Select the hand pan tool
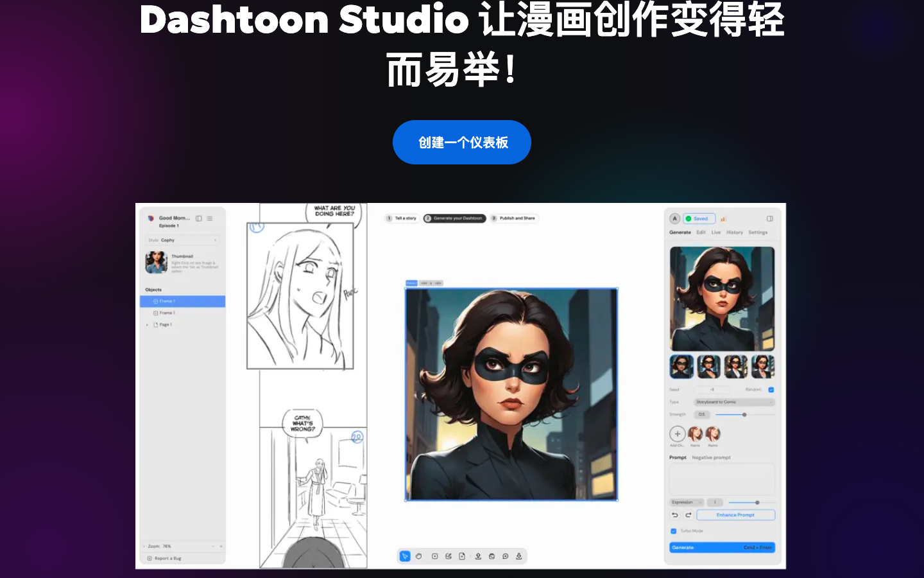924x578 pixels. pyautogui.click(x=419, y=556)
